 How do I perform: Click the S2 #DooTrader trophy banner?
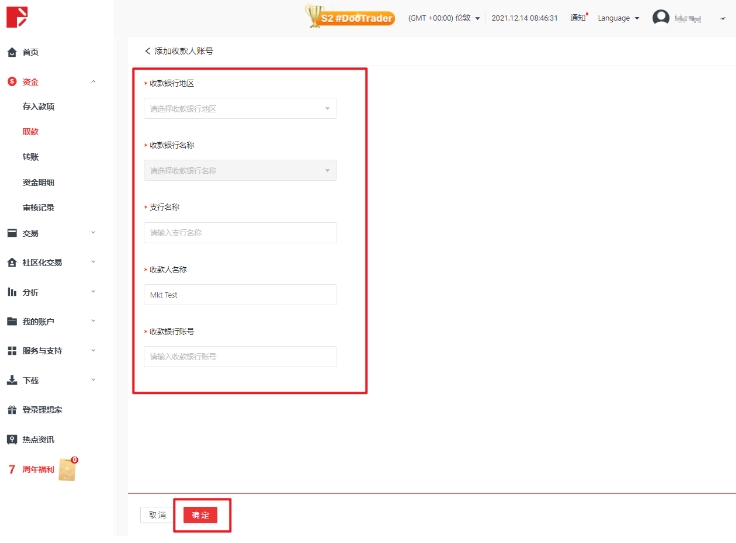pyautogui.click(x=350, y=17)
